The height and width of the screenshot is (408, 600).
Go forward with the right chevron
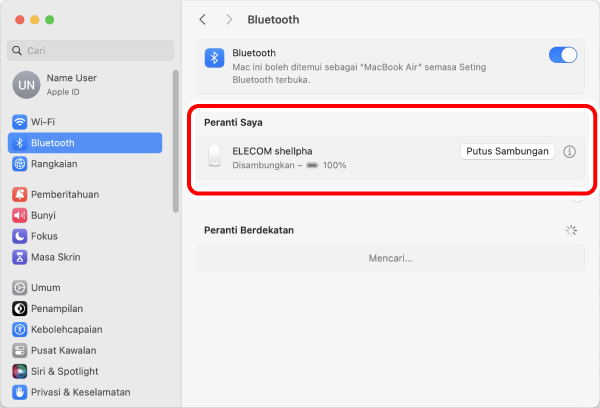229,20
